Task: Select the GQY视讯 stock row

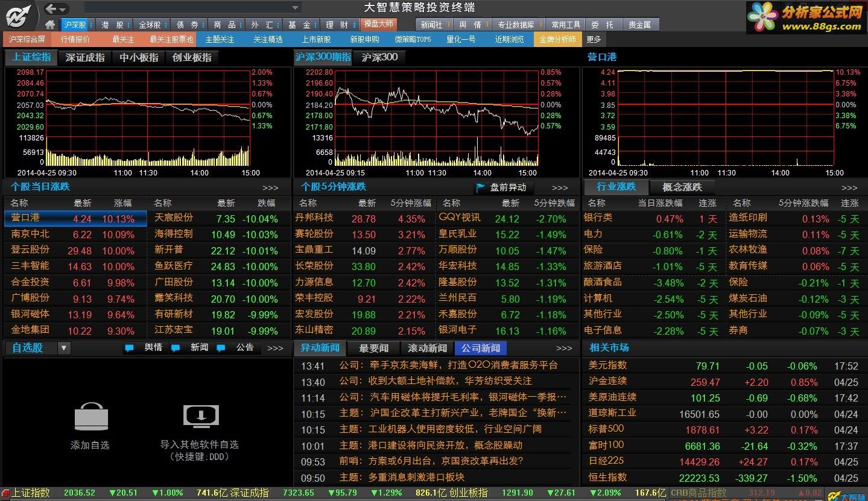Action: click(508, 218)
